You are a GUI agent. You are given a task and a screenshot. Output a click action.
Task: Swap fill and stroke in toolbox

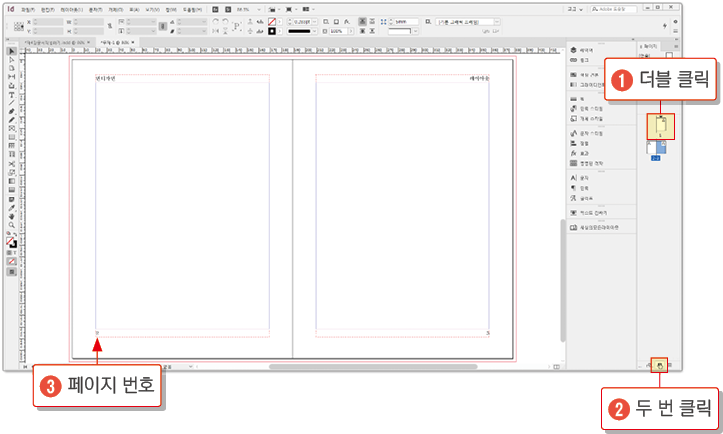[x=15, y=234]
